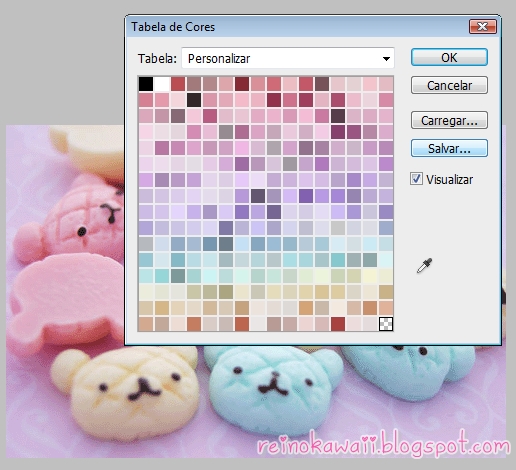The width and height of the screenshot is (516, 470).
Task: Pick the near-black swatch in second row
Action: click(194, 100)
